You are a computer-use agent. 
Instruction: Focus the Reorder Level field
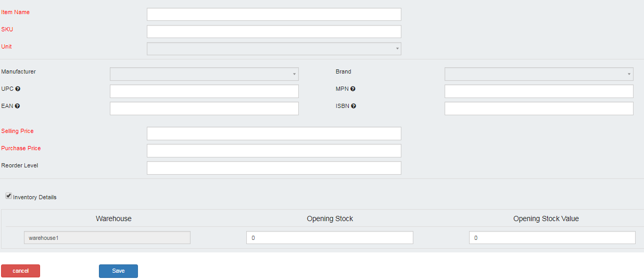point(274,168)
